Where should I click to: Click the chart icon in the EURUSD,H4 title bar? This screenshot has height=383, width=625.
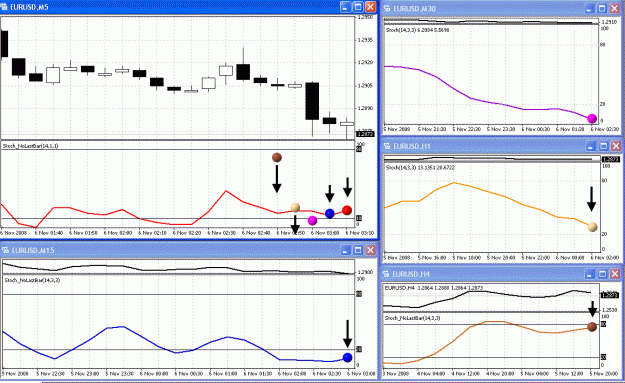[x=386, y=274]
